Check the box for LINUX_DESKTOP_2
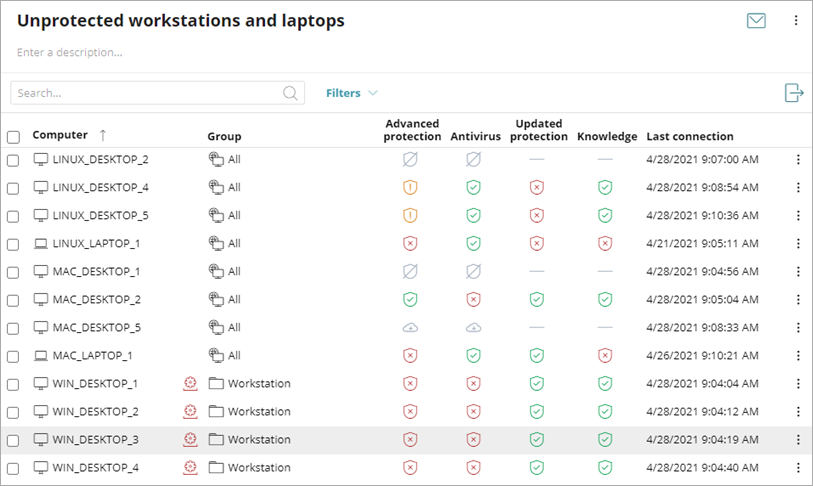This screenshot has height=486, width=813. click(x=13, y=160)
